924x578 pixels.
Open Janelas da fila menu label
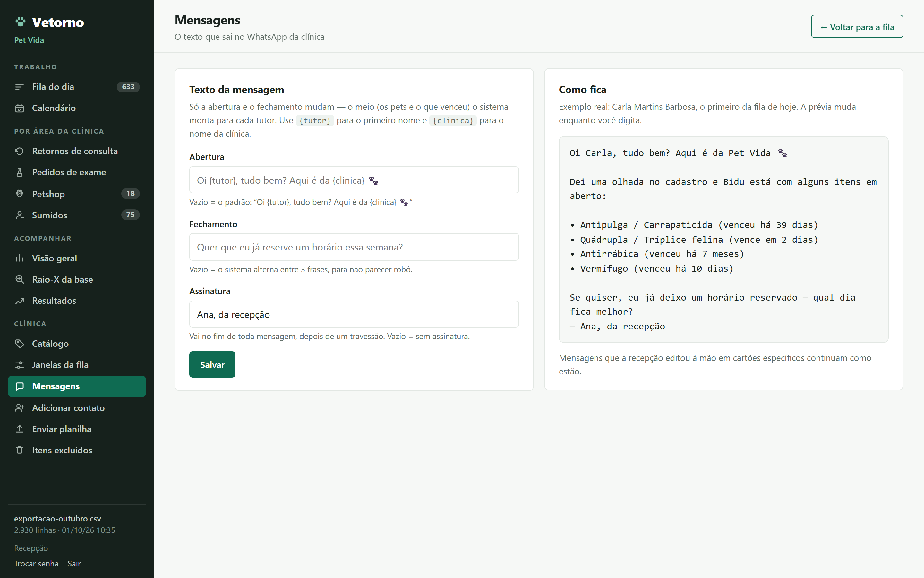click(x=60, y=365)
